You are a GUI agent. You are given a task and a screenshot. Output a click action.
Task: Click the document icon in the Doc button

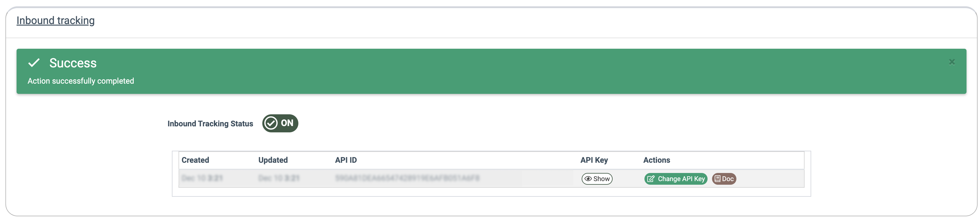coord(717,179)
